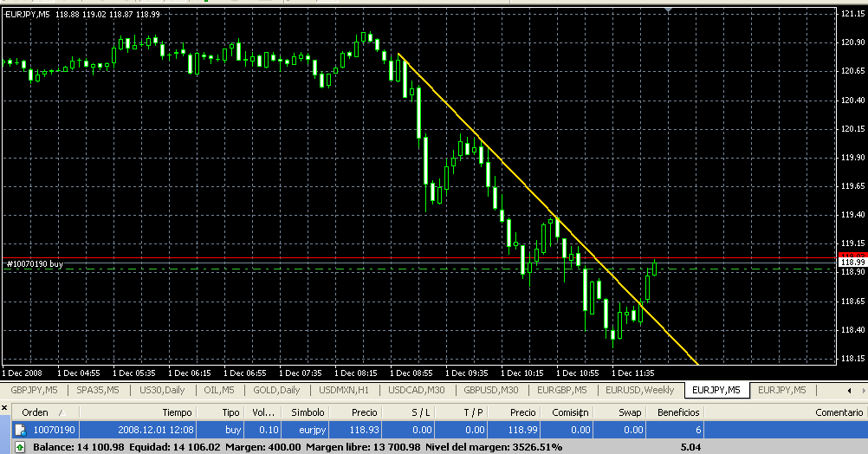This screenshot has width=868, height=454.
Task: Sort by the Swap column header
Action: (619, 412)
